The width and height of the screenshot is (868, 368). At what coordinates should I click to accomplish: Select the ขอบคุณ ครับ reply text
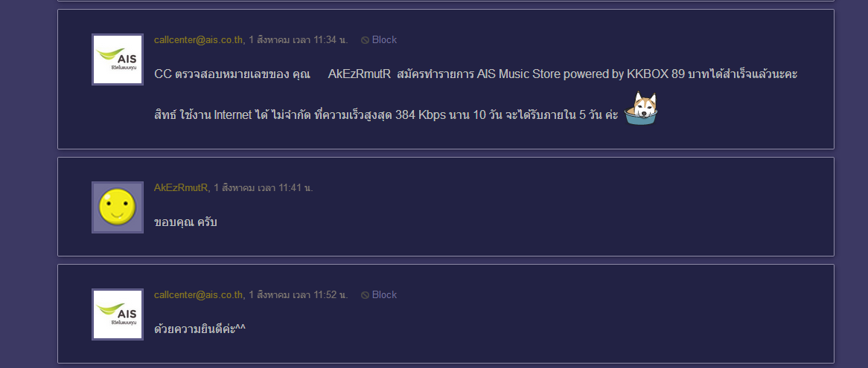coord(185,222)
